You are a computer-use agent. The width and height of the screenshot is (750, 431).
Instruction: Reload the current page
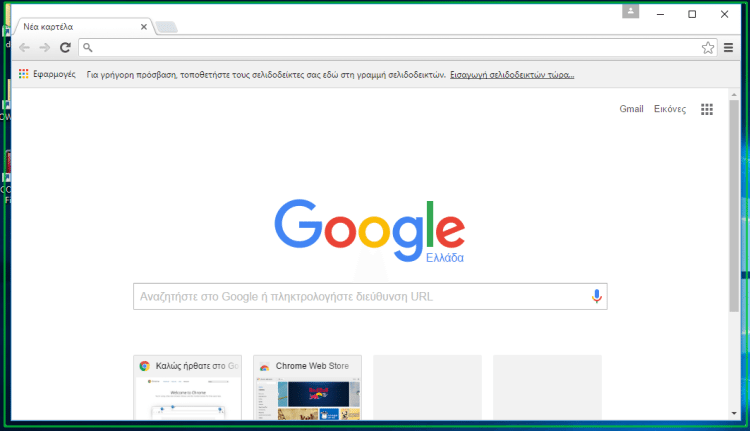click(x=65, y=47)
